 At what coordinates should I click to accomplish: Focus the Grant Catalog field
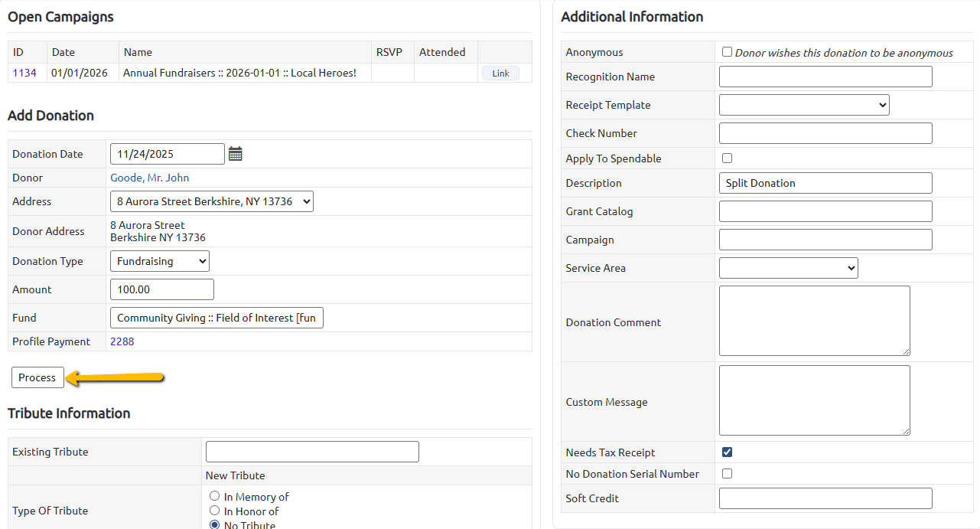pos(825,211)
